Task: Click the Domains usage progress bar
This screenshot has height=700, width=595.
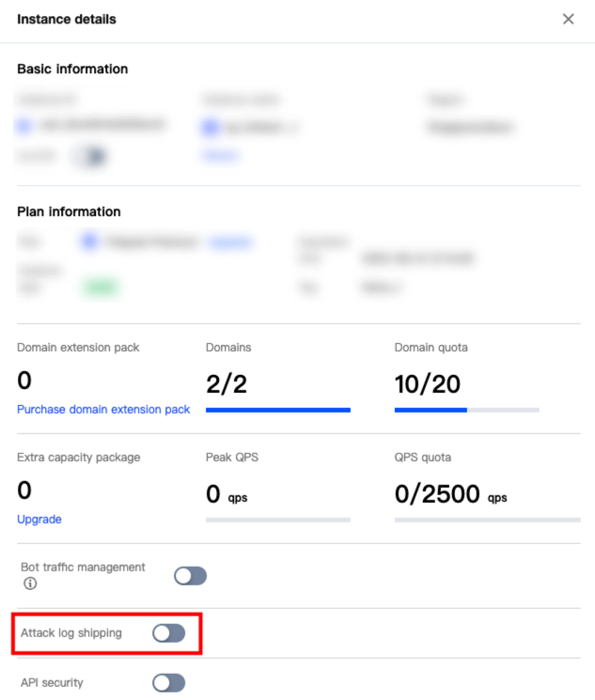Action: pos(277,411)
